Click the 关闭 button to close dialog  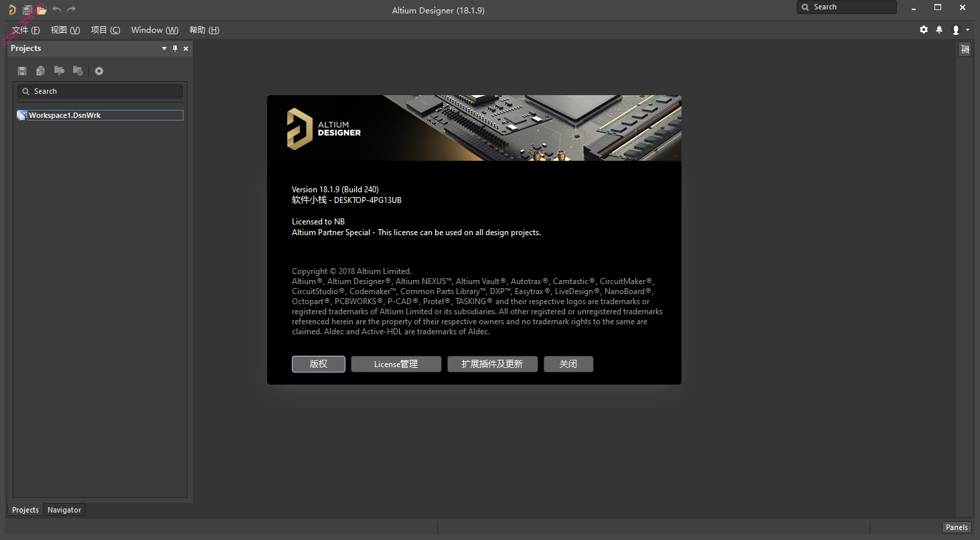click(568, 364)
